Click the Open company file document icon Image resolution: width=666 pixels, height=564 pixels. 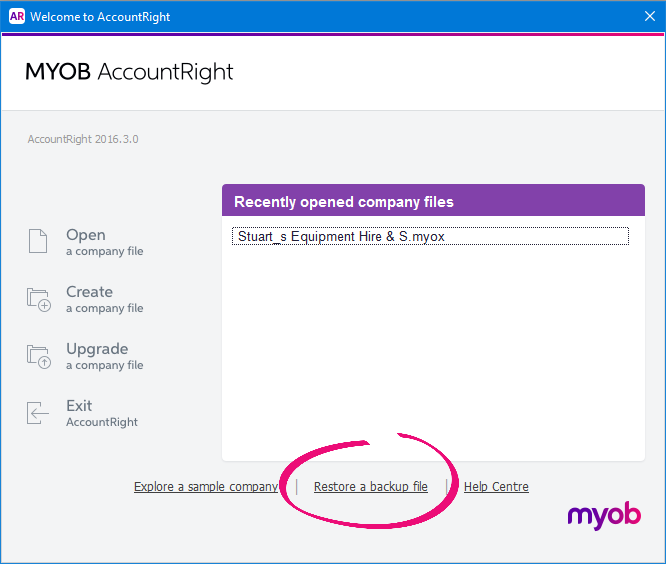click(x=38, y=241)
